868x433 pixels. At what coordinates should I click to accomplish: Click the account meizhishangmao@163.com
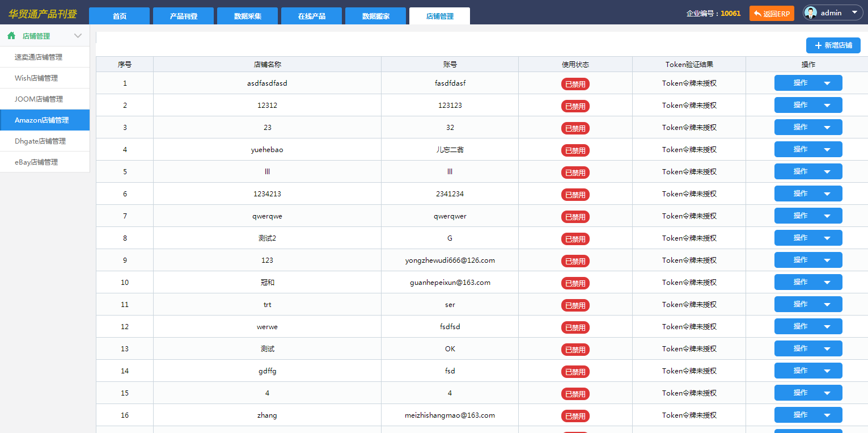450,415
